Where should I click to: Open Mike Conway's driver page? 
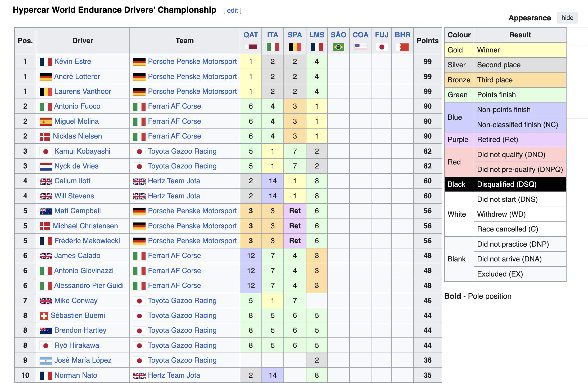[x=76, y=301]
